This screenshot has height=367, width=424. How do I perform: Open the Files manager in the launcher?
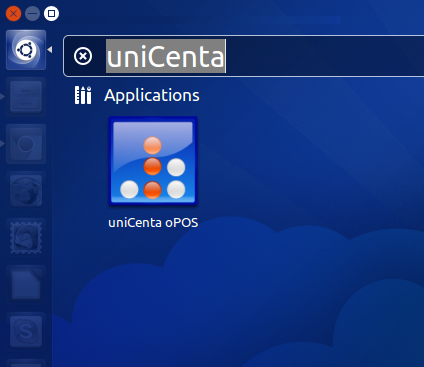(x=26, y=97)
